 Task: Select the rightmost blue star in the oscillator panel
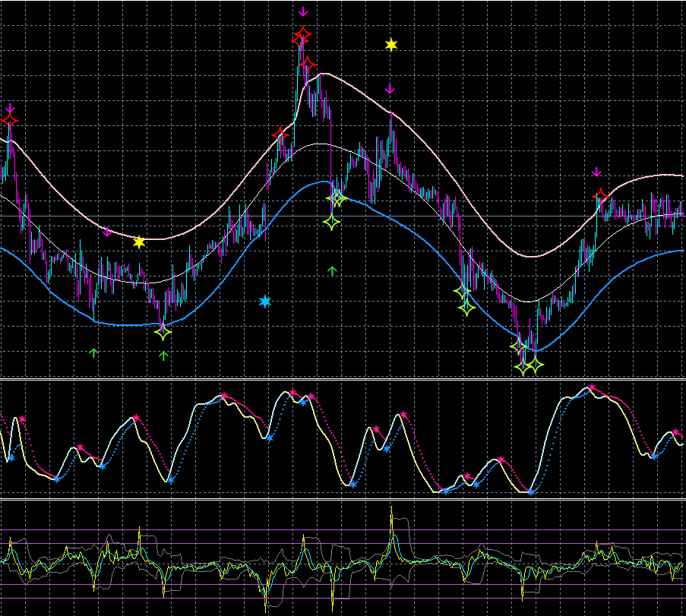pos(654,456)
